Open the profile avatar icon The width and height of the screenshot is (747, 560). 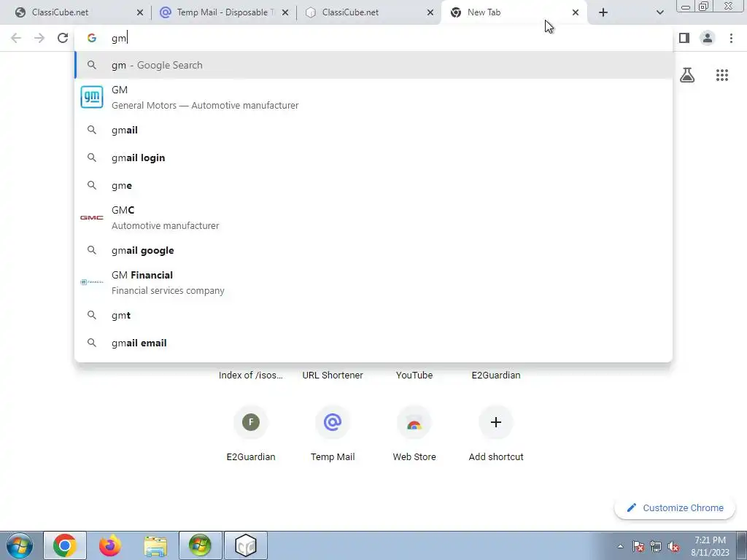pos(708,38)
